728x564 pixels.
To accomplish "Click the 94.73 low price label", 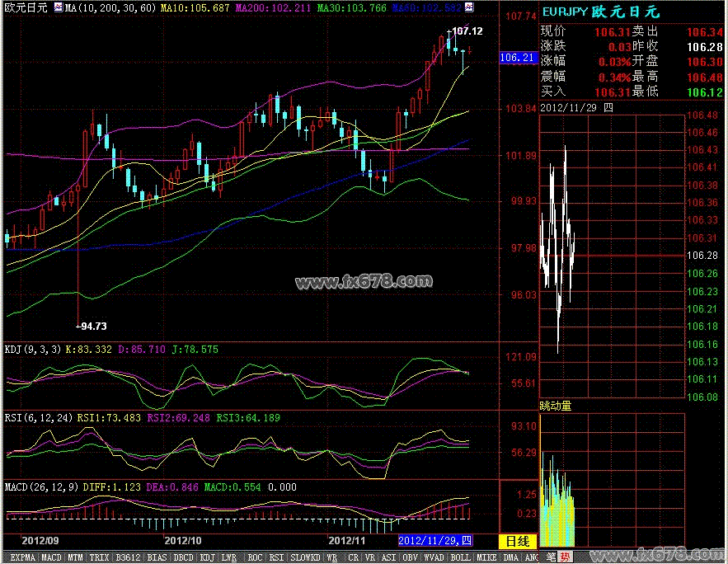I will [93, 327].
